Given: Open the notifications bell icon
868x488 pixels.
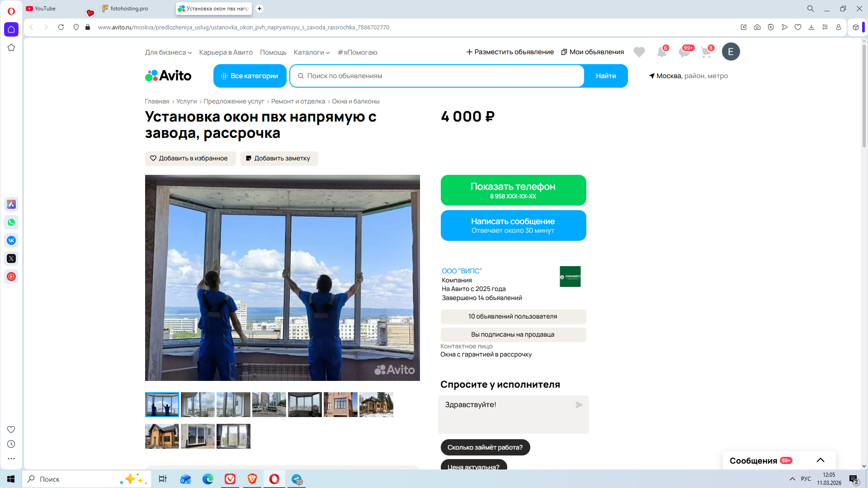Looking at the screenshot, I should pyautogui.click(x=661, y=52).
